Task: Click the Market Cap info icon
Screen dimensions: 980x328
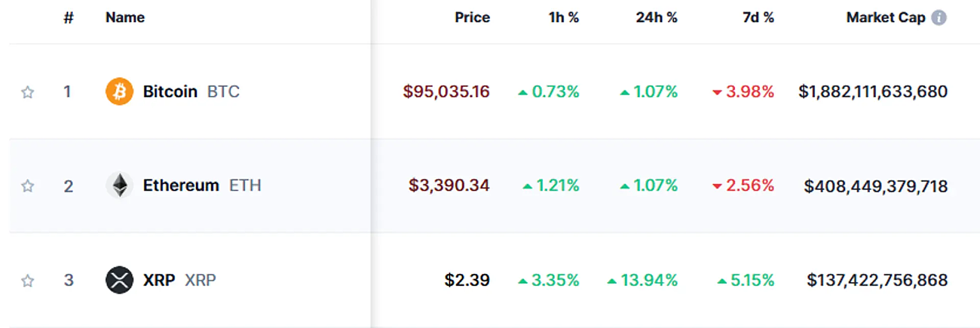Action: 939,18
